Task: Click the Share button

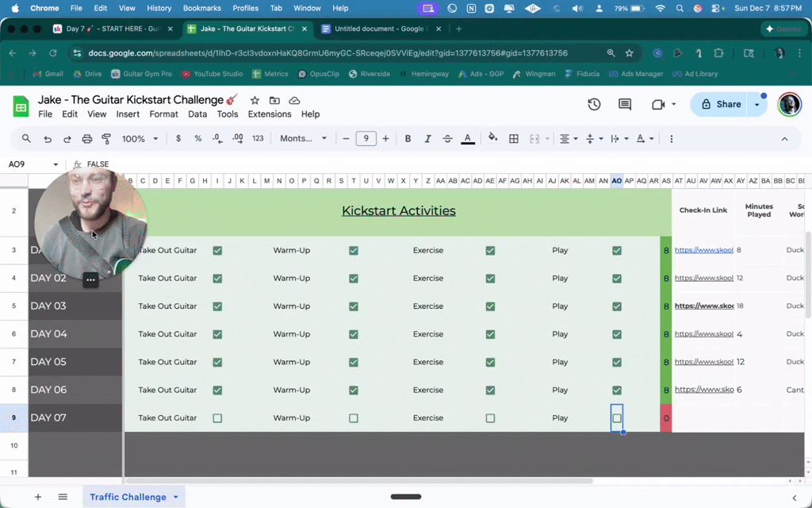Action: (x=721, y=105)
